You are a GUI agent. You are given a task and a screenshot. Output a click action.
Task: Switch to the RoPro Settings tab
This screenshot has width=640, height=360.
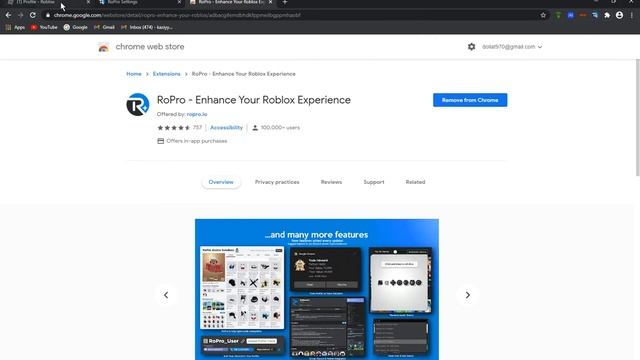[x=139, y=2]
